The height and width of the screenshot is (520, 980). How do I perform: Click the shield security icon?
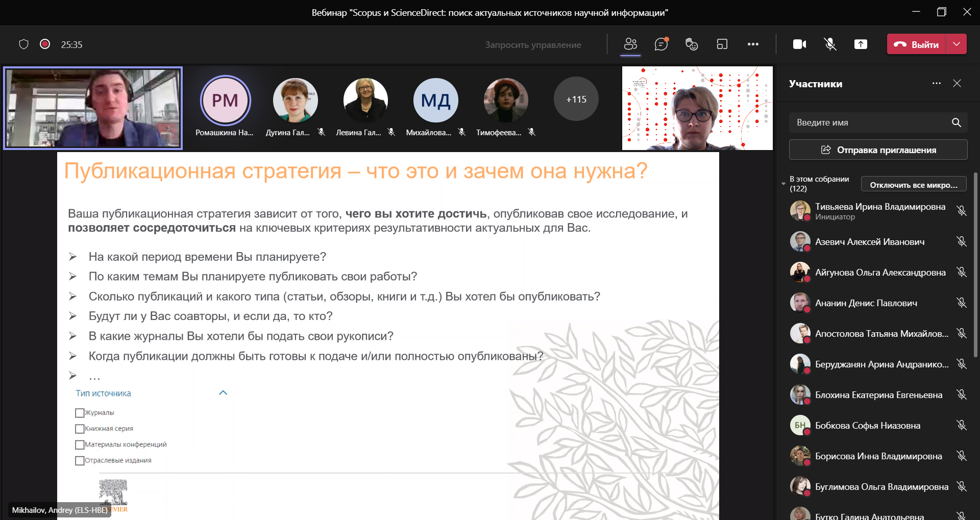click(23, 44)
